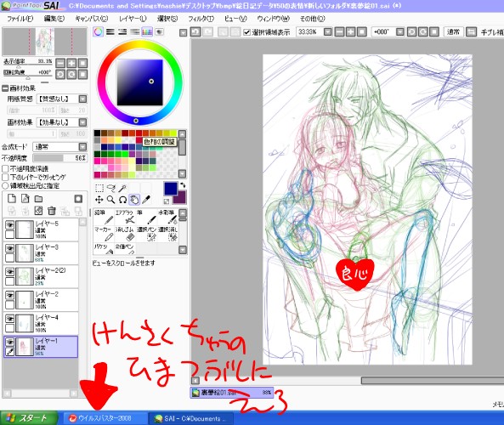Choose the 鉛筆 pencil brush
This screenshot has height=425, width=504.
104,217
